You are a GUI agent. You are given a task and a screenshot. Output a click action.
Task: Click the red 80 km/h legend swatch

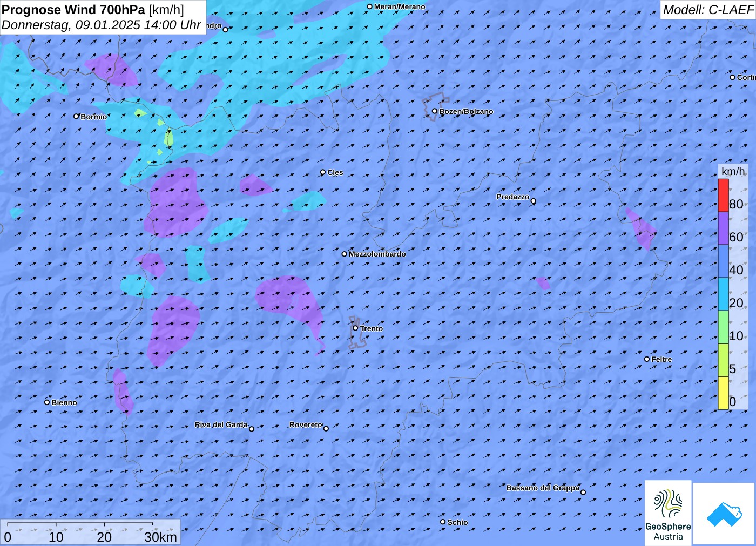click(x=723, y=196)
